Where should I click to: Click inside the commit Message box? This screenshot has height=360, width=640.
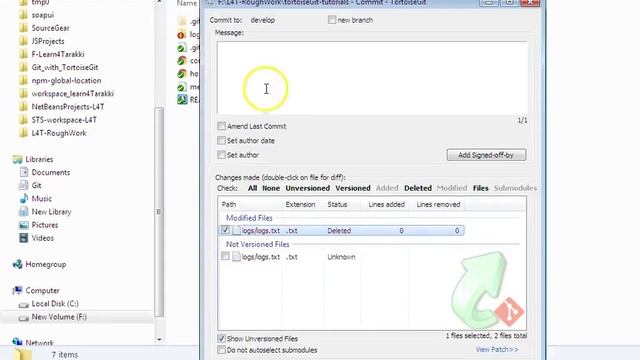point(372,78)
